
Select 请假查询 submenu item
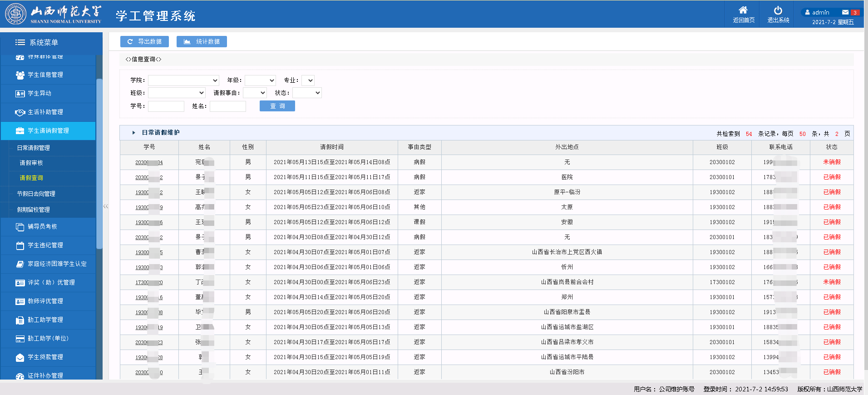coord(31,178)
